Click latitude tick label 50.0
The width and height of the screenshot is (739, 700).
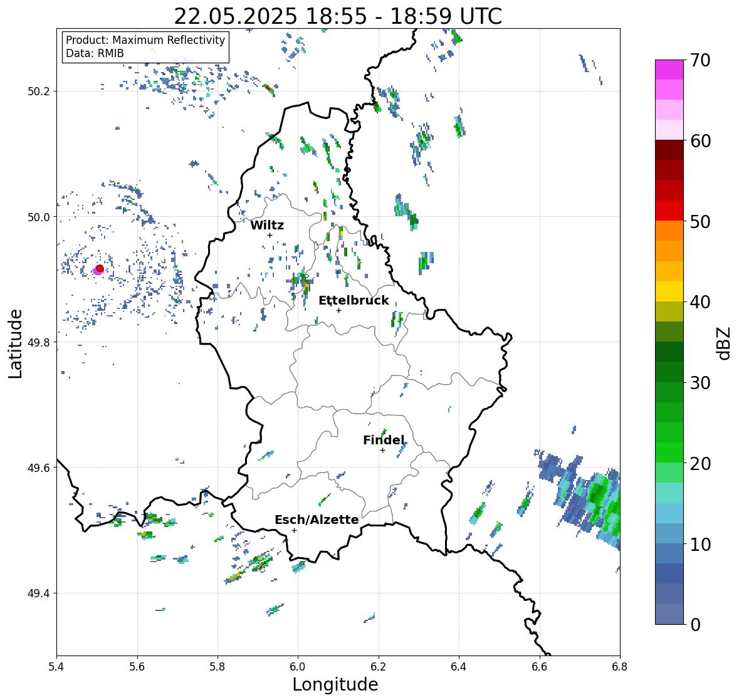click(39, 217)
